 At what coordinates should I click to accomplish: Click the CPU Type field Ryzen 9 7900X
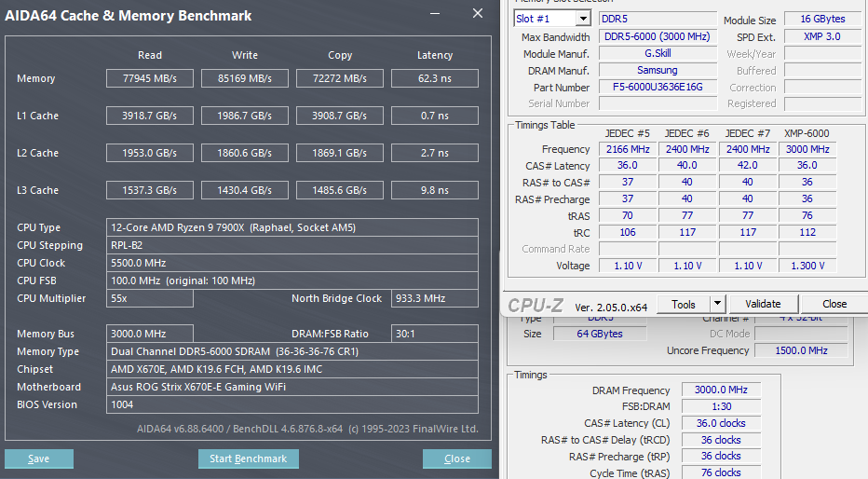tap(292, 227)
